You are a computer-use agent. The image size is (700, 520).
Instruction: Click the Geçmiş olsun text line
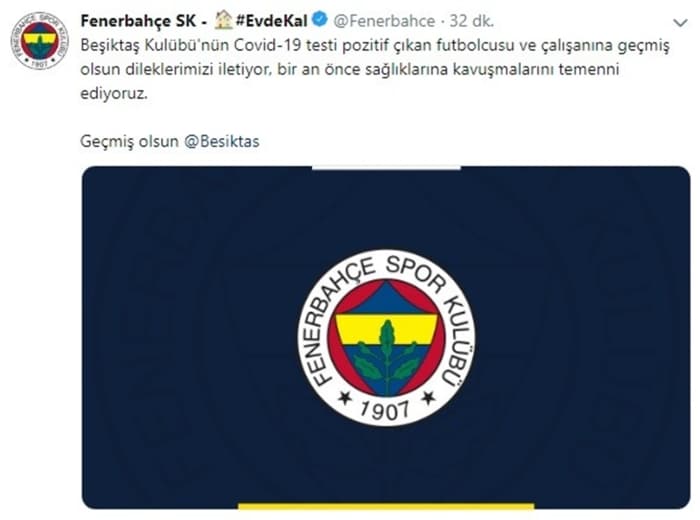coord(170,141)
